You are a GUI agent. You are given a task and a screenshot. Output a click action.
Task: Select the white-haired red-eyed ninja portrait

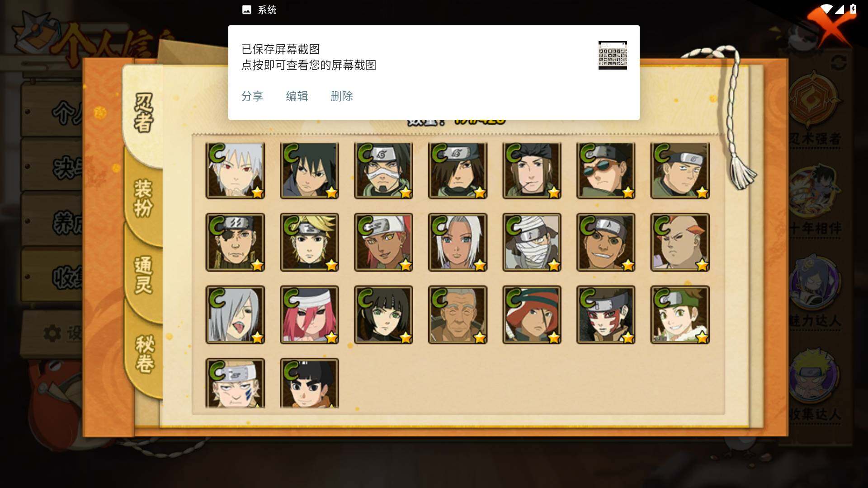235,171
